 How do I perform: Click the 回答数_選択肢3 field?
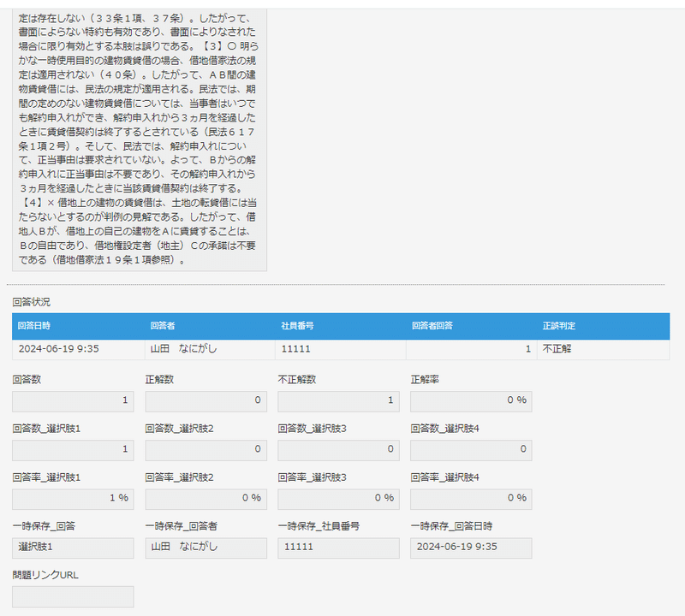(x=338, y=450)
